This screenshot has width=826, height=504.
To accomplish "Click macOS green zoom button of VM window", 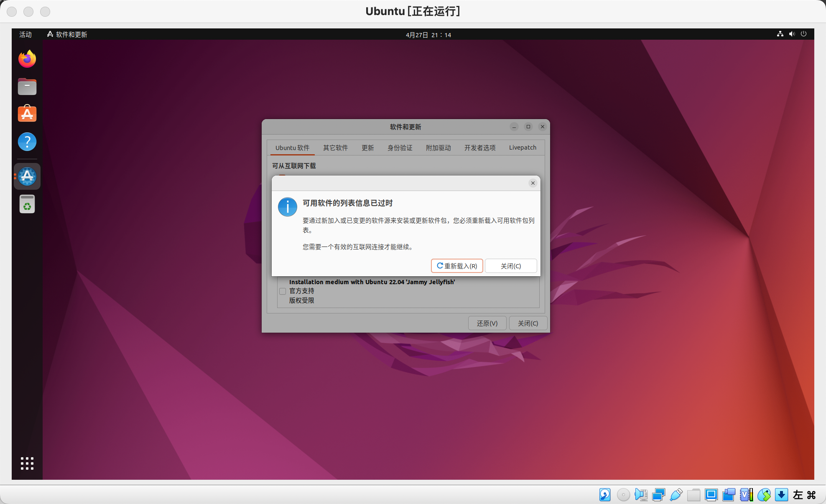I will pos(45,12).
